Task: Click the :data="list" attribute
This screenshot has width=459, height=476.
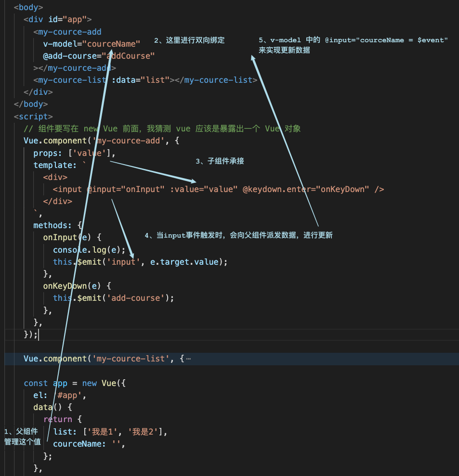Action: click(140, 80)
